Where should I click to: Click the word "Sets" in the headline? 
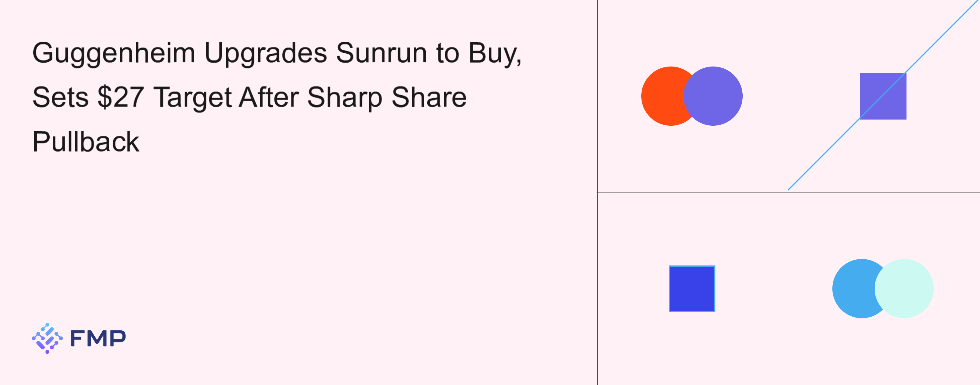[x=61, y=97]
